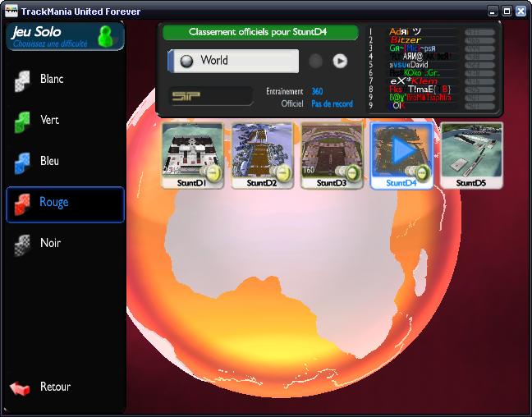Click the grey round button beside World
532x417 pixels.
[315, 61]
